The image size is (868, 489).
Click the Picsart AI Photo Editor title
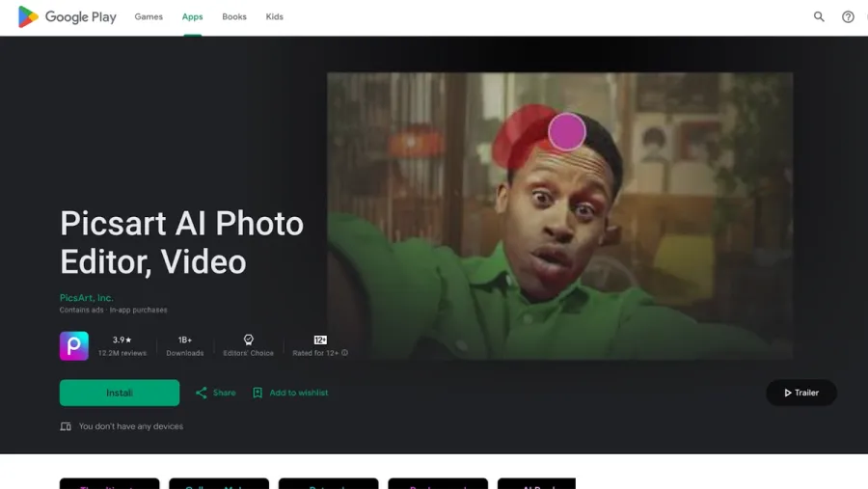[181, 242]
